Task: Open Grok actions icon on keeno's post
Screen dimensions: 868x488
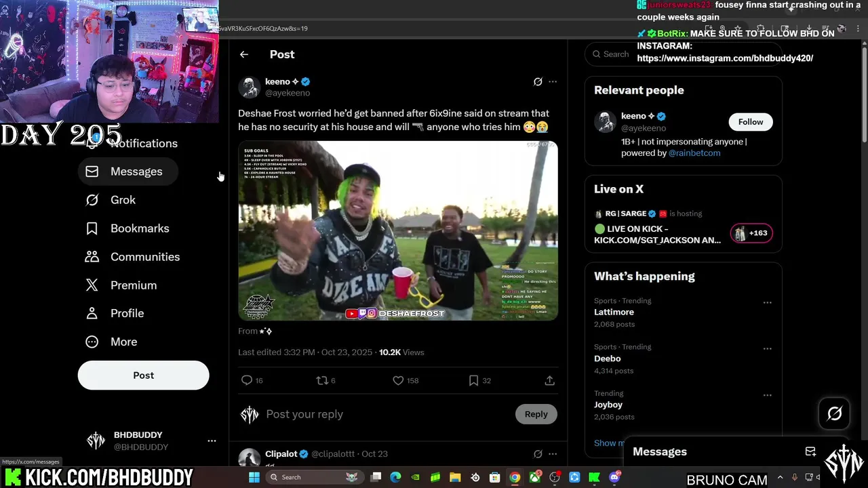Action: tap(538, 81)
